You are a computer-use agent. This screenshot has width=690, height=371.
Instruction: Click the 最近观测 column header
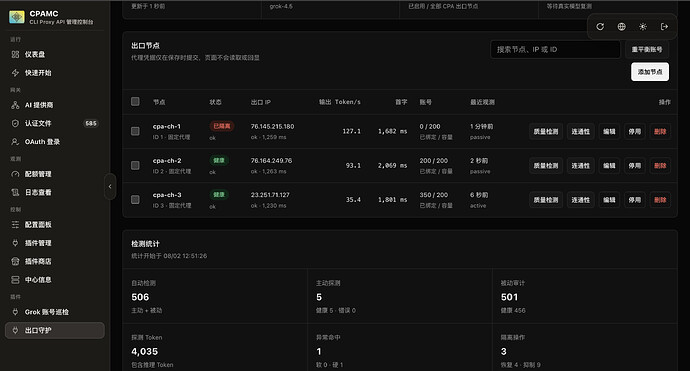pyautogui.click(x=482, y=102)
